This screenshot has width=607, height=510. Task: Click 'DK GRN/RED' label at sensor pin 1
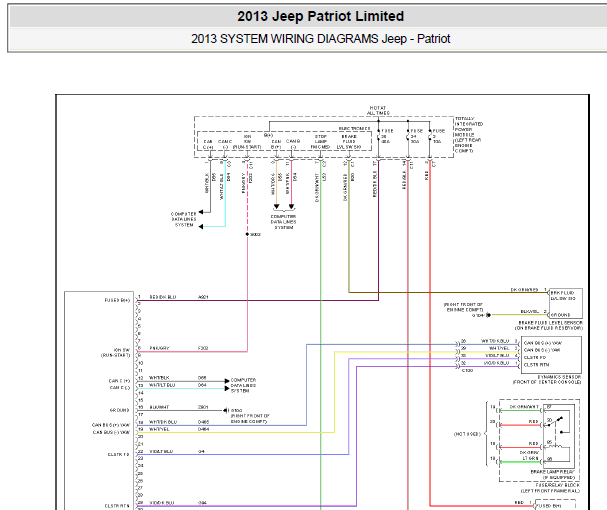(525, 289)
